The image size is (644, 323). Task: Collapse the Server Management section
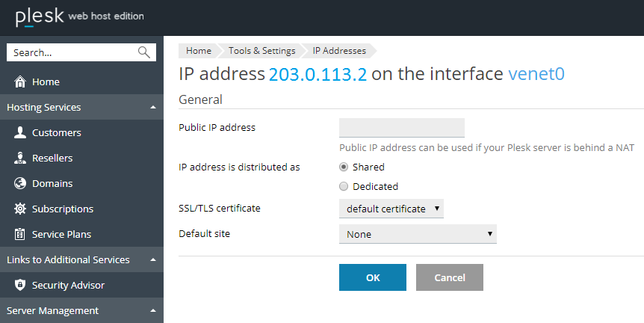(x=152, y=311)
